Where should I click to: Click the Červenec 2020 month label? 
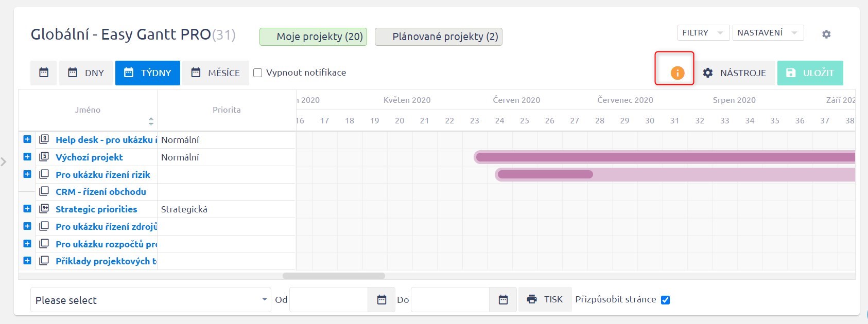pos(625,100)
